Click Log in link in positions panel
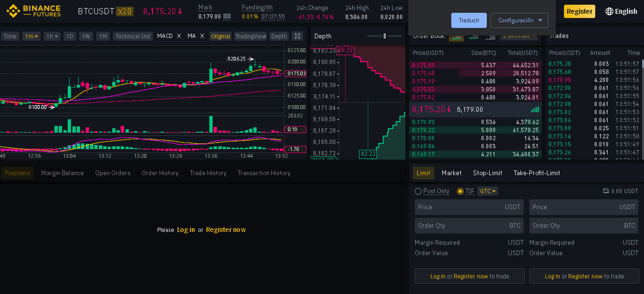The height and width of the screenshot is (294, 644). tap(186, 230)
